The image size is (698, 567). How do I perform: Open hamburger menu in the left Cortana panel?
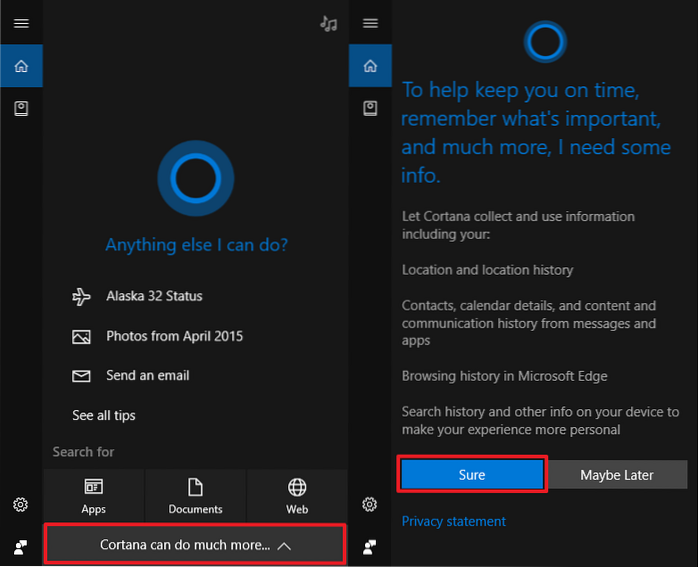point(21,24)
